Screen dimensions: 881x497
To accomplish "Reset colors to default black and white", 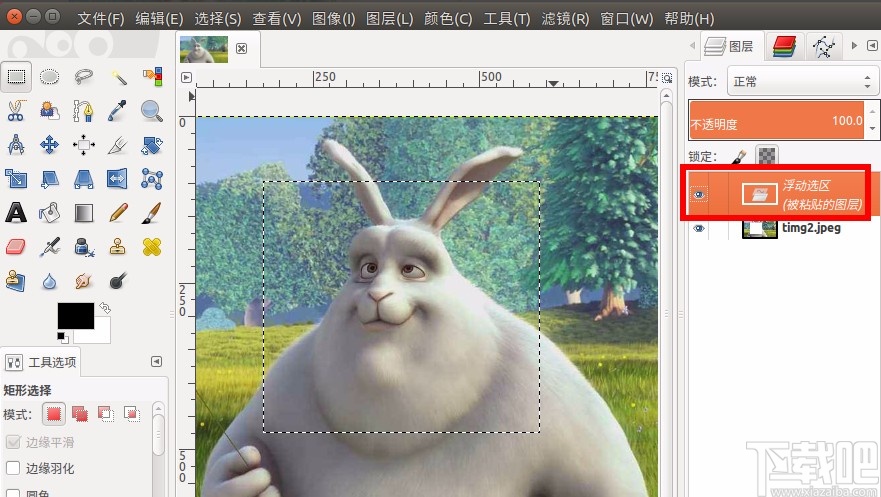I will [x=62, y=338].
